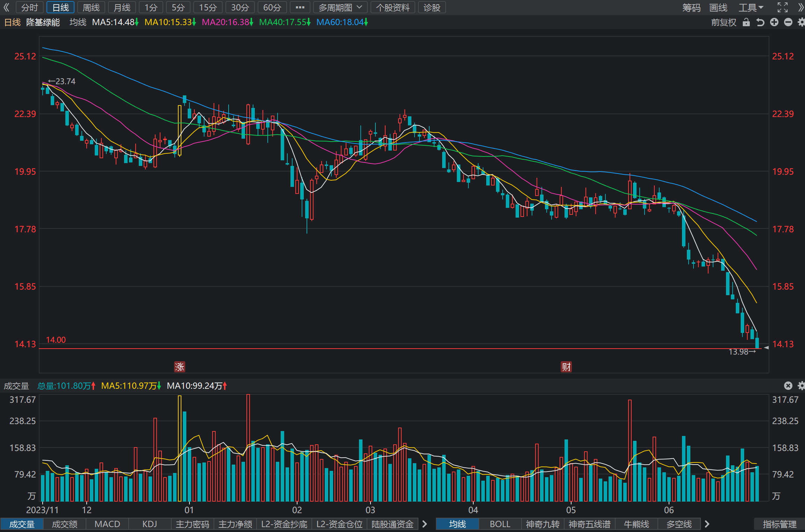
Task: Select the 1分 period
Action: pos(151,7)
